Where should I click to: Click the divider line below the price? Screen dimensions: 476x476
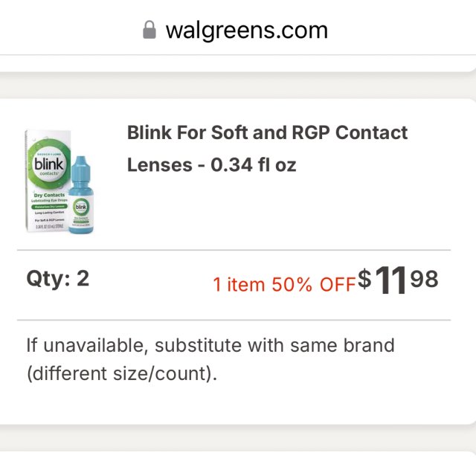coord(238,321)
